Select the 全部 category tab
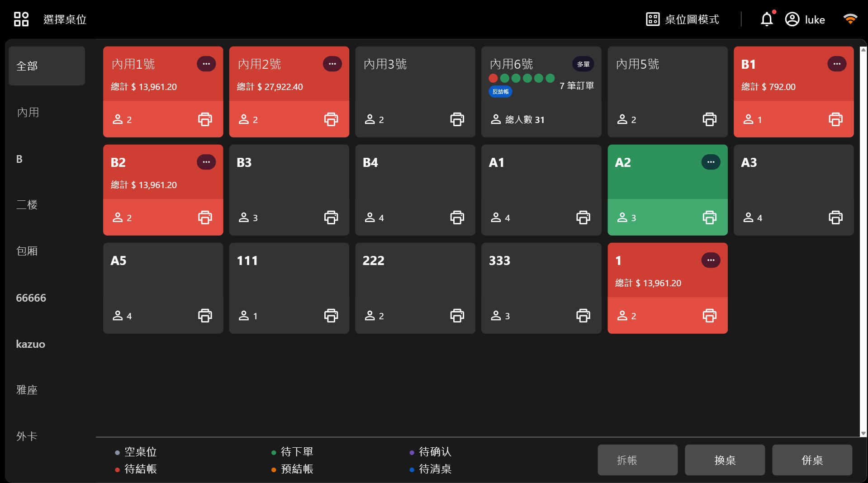 (x=47, y=66)
